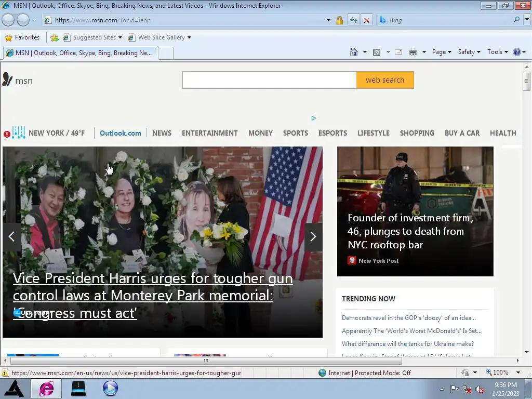Viewport: 532px width, 399px height.
Task: Open the BUY A CAR section
Action: click(462, 133)
